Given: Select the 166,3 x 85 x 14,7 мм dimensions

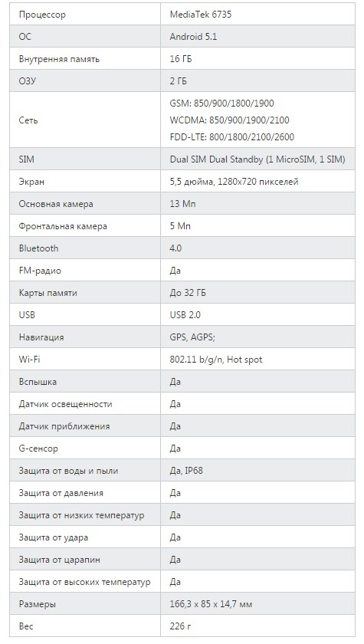Looking at the screenshot, I should [211, 604].
